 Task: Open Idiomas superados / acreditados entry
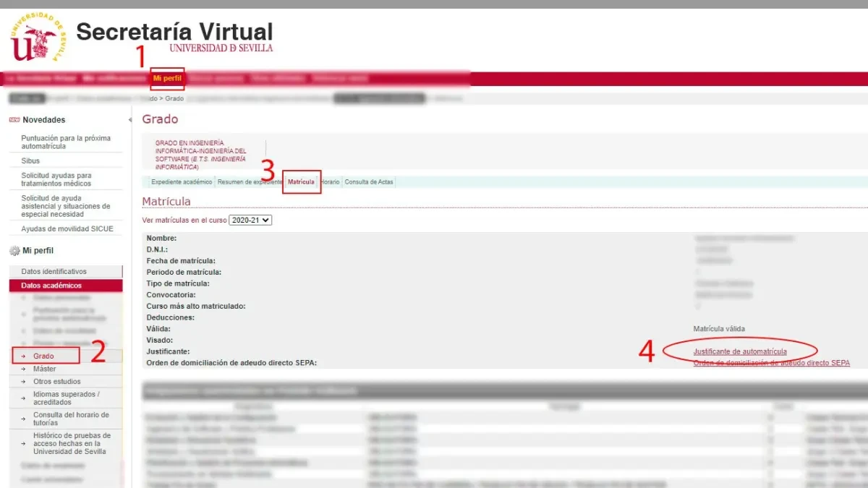67,398
